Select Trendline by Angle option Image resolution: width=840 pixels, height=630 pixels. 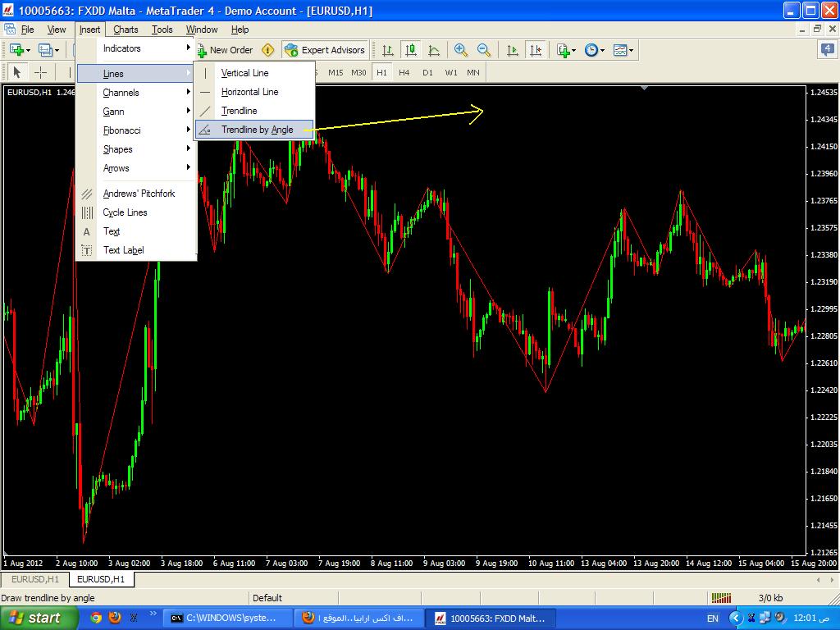tap(254, 130)
